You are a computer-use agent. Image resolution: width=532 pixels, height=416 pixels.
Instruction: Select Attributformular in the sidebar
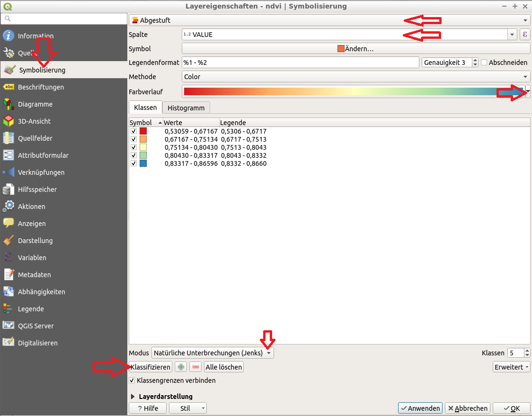pos(43,155)
